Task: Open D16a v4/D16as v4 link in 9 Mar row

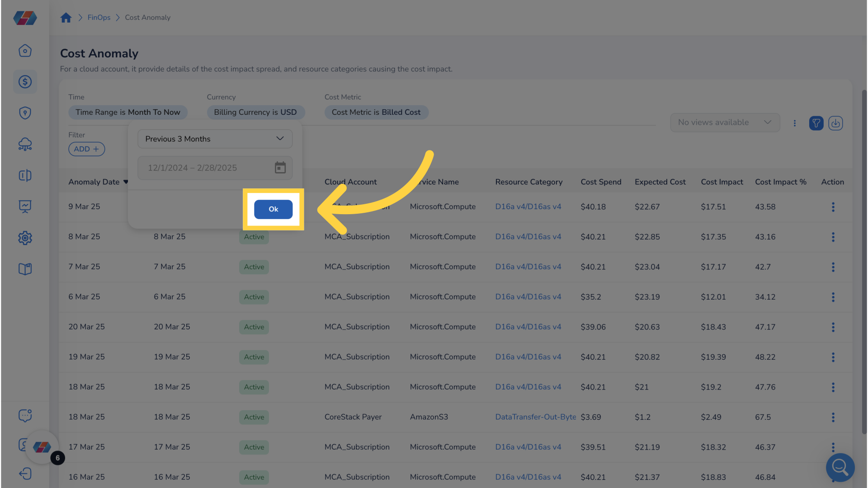Action: pyautogui.click(x=528, y=206)
